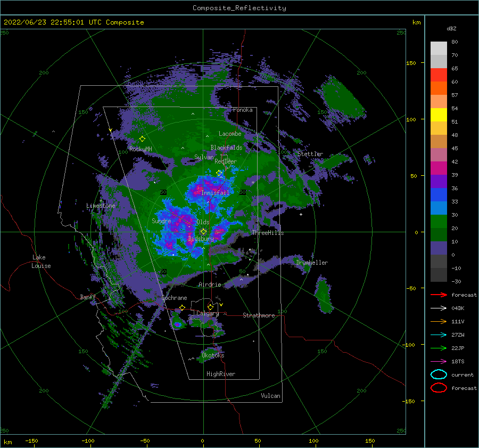Click the cyan 27ZW arrow legend icon
Image resolution: width=479 pixels, height=448 pixels.
pyautogui.click(x=439, y=335)
